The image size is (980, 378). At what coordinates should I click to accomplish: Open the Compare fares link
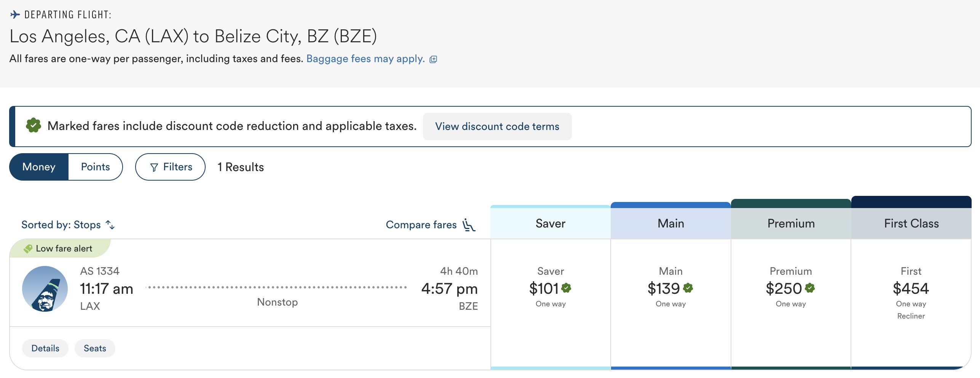pyautogui.click(x=431, y=225)
